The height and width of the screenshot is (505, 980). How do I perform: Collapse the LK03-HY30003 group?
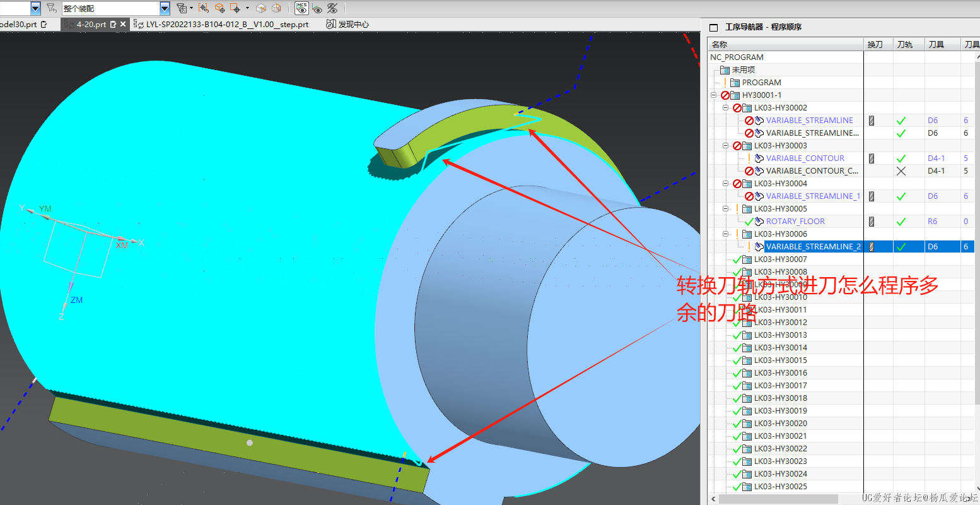726,146
